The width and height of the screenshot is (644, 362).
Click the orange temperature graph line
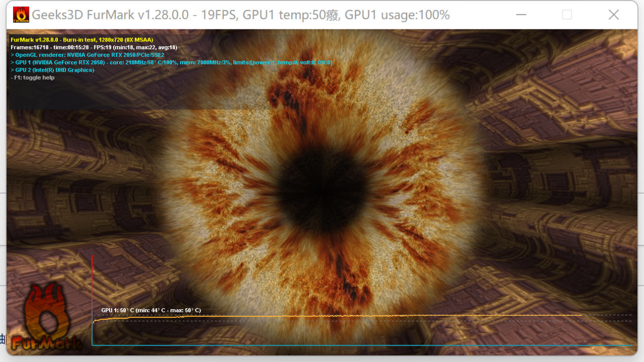click(x=337, y=316)
